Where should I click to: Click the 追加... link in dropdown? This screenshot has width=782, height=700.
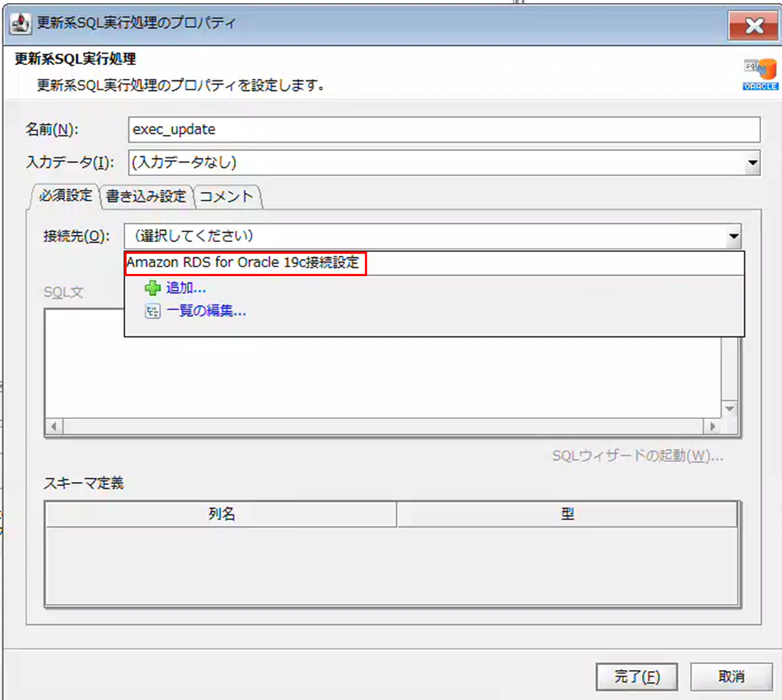coord(185,288)
